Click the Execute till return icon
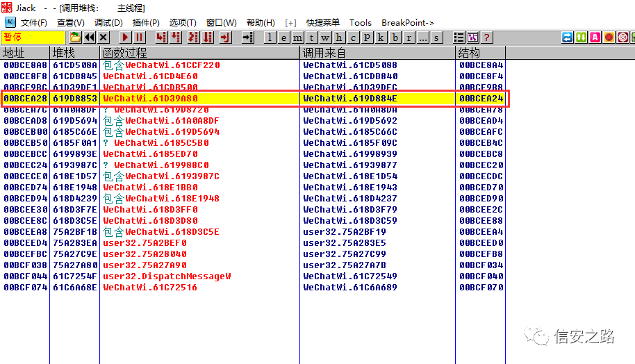The image size is (635, 364). pyautogui.click(x=225, y=38)
